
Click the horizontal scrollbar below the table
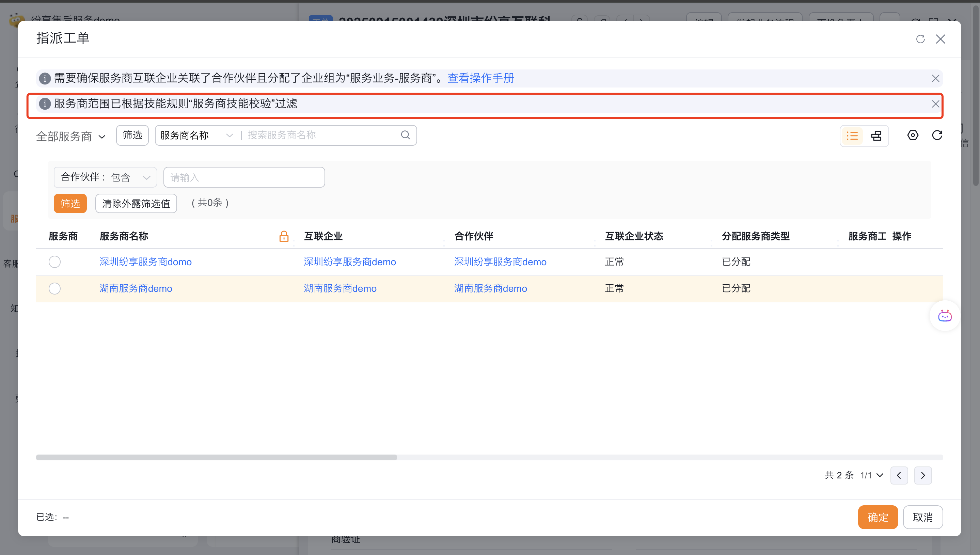(217, 457)
